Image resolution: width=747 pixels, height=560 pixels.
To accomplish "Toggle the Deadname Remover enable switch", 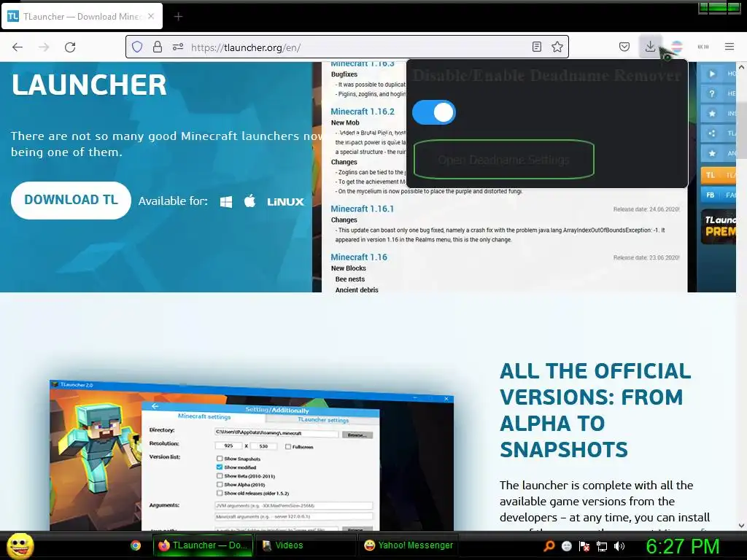I will tap(434, 112).
